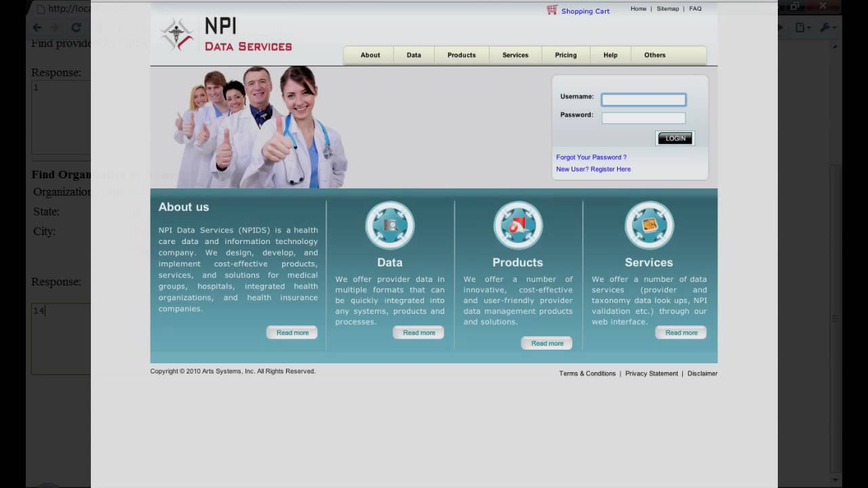Click the NPI Data Services logo
This screenshot has width=868, height=488.
click(226, 35)
